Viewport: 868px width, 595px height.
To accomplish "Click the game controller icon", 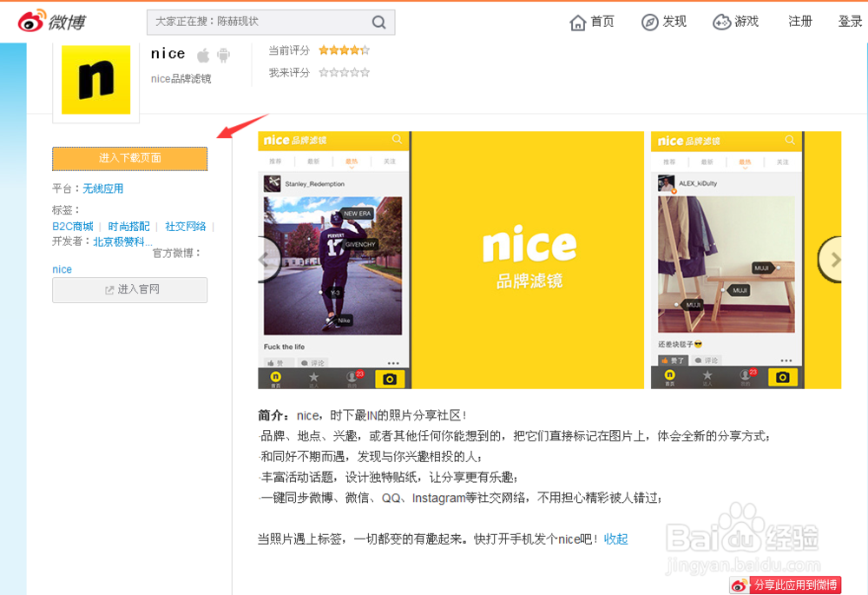I will (721, 23).
